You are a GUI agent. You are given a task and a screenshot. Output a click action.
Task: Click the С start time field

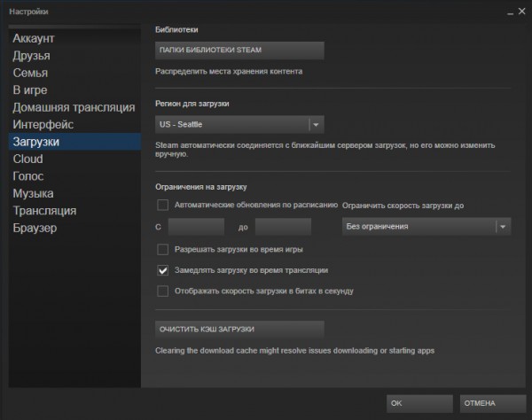196,227
